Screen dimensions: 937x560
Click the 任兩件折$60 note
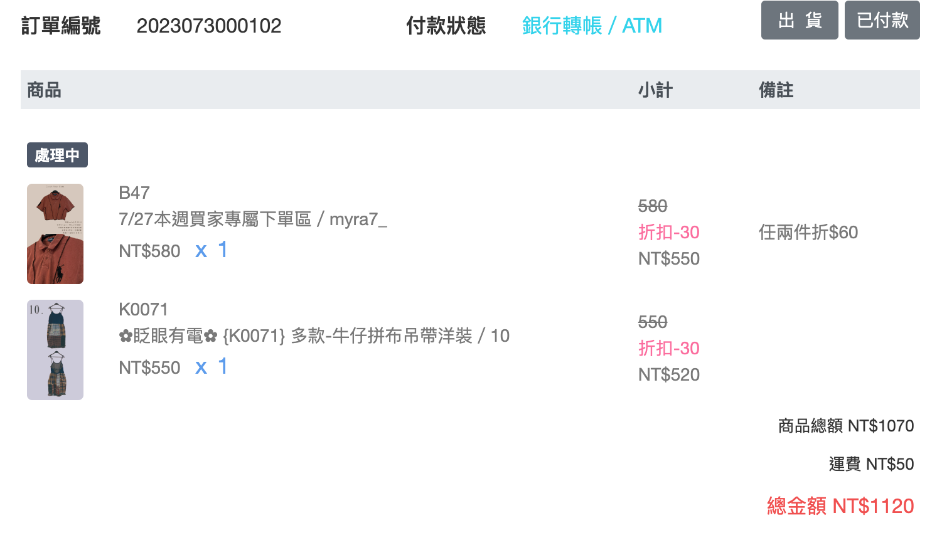pos(808,233)
